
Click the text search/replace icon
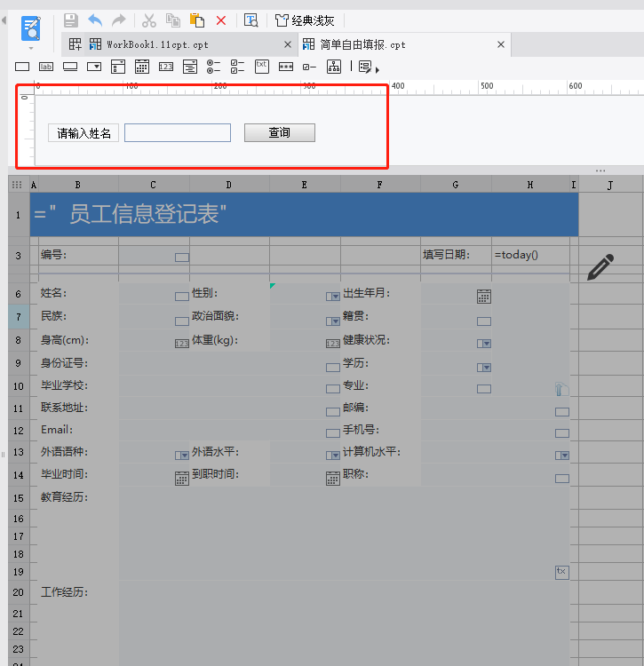250,20
